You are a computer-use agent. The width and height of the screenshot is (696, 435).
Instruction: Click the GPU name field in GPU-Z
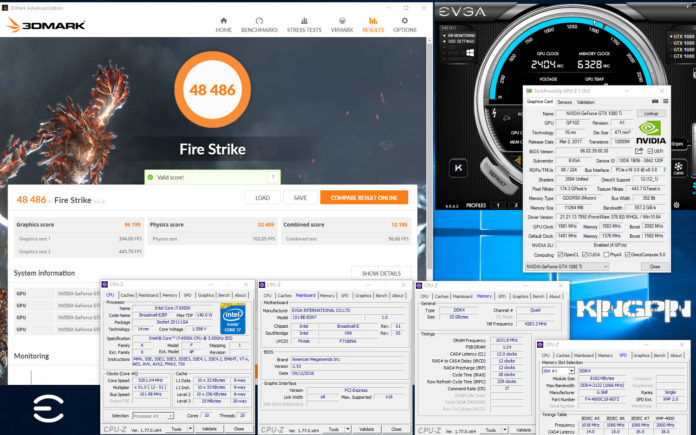(x=593, y=114)
